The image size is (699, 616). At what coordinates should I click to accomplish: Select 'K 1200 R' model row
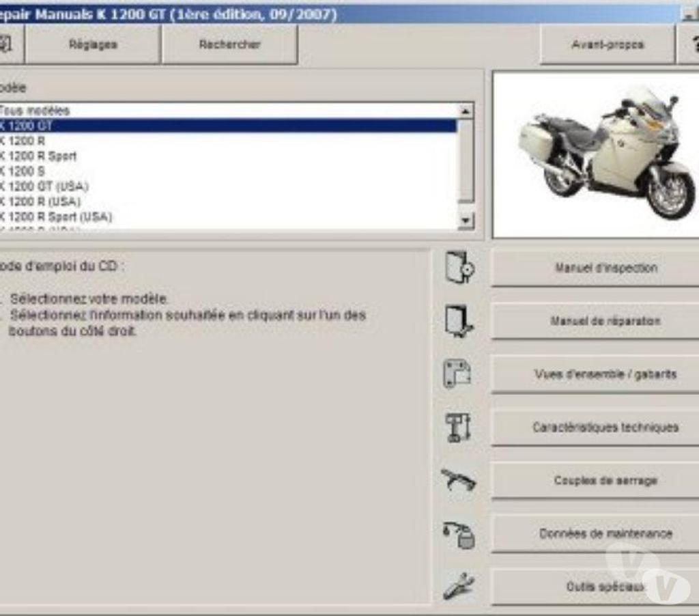pyautogui.click(x=228, y=141)
